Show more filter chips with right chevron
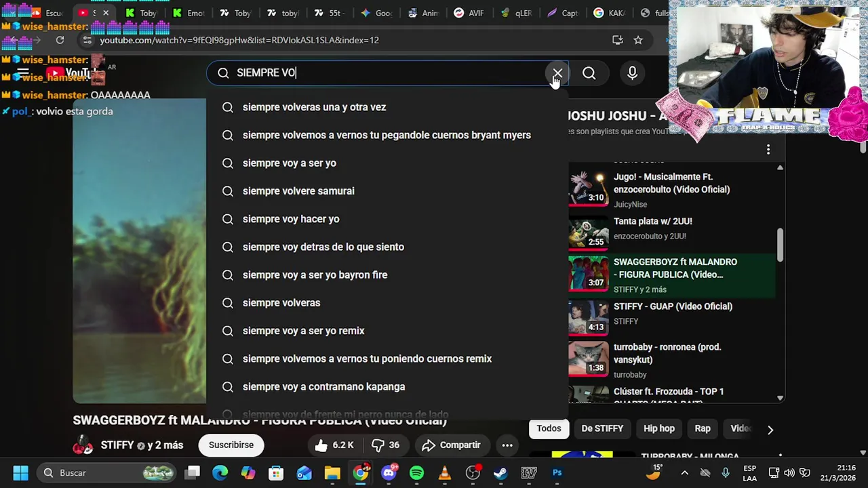This screenshot has width=868, height=488. coord(770,429)
